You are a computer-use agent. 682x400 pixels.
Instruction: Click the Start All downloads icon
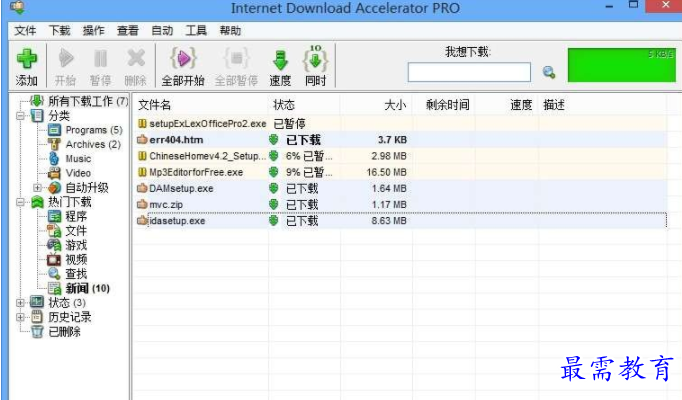[183, 59]
